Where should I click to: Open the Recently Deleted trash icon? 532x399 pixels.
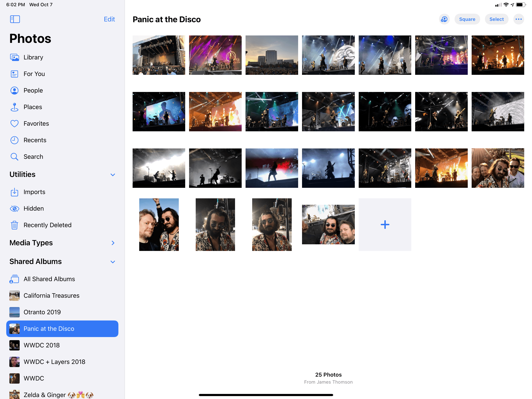[x=14, y=225]
